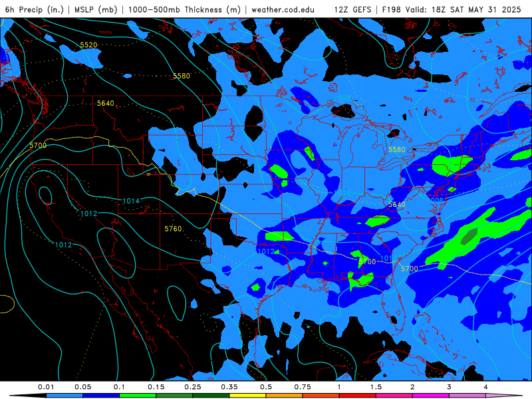Click the 5520 thickness contour label

click(x=88, y=45)
